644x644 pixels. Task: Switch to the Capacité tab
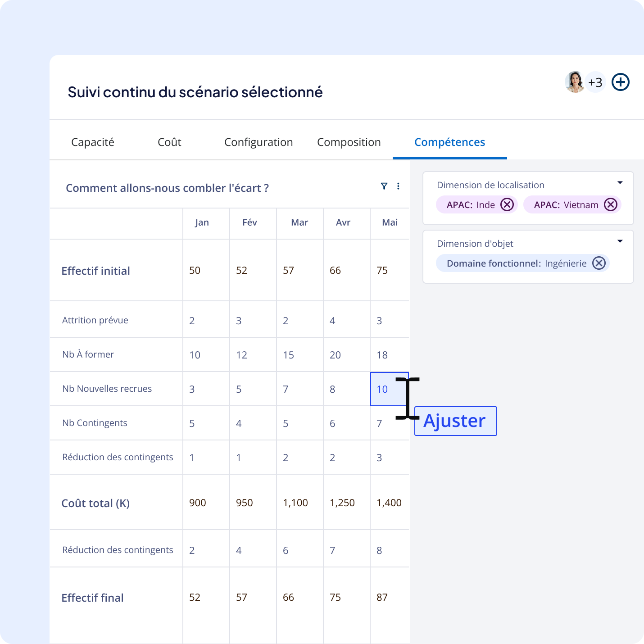93,142
